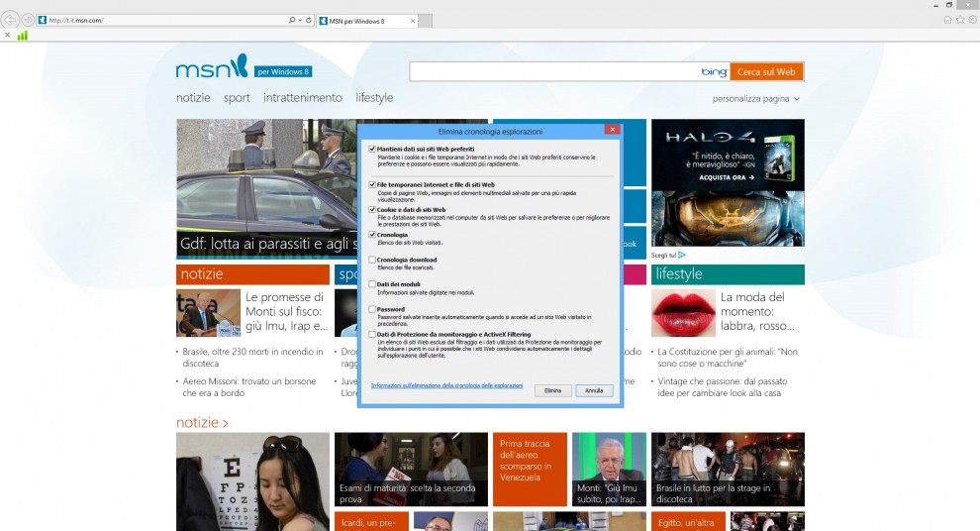Select the MSN per Windows 8 tab
The width and height of the screenshot is (980, 531).
click(366, 21)
